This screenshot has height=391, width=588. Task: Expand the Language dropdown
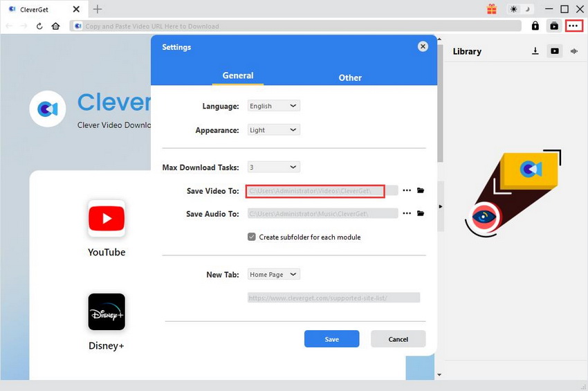click(273, 106)
